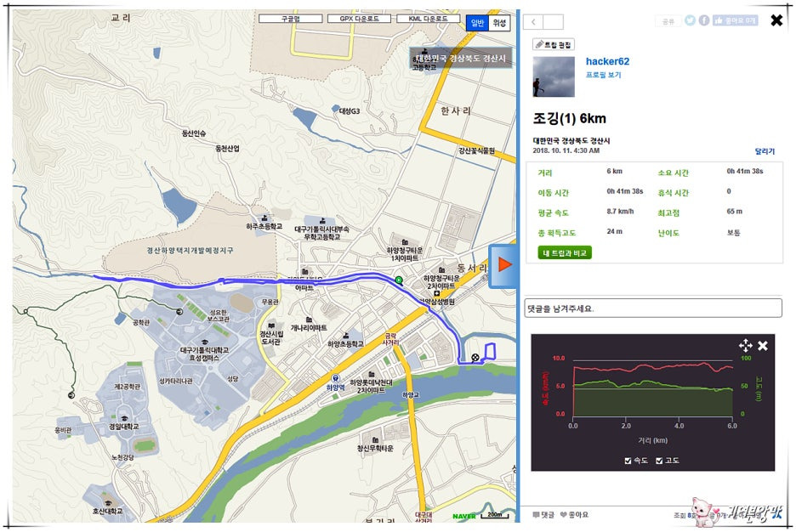Click the NAVER logo on the map
Screen dimensions: 796x532
coord(464,517)
